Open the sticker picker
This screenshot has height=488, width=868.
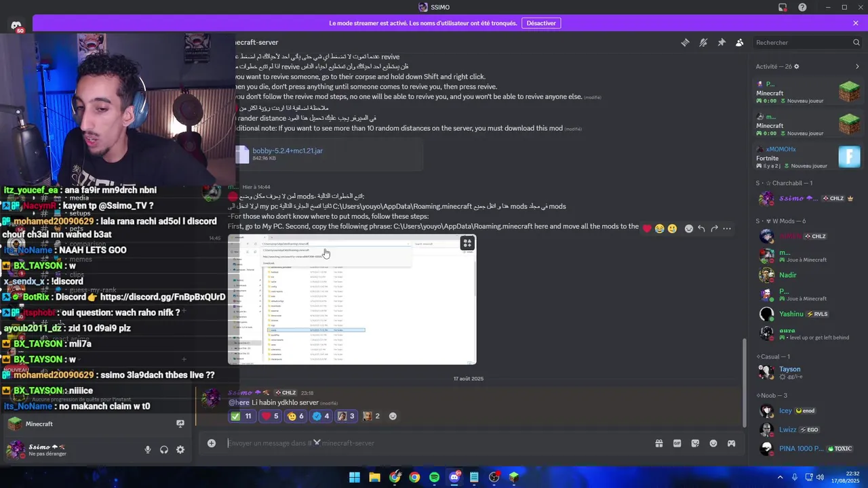pos(695,443)
